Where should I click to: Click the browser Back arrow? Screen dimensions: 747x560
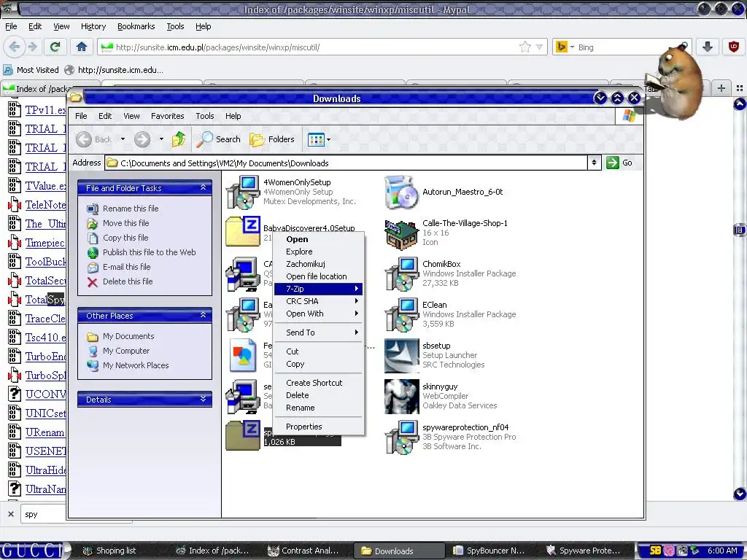[x=15, y=47]
